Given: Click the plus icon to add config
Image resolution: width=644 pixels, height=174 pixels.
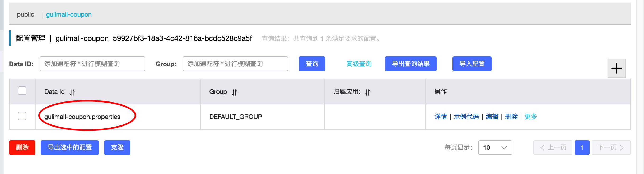Looking at the screenshot, I should (616, 68).
